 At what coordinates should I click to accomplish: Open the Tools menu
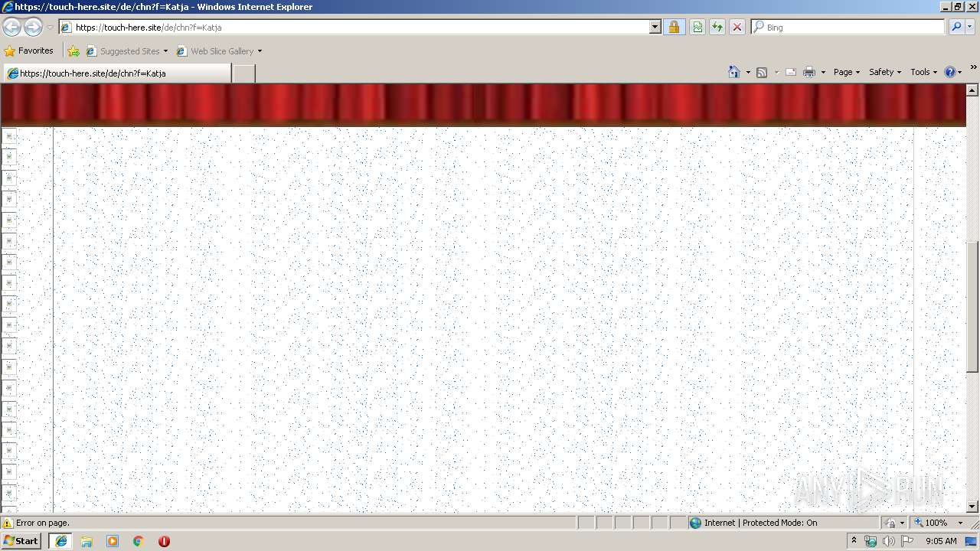[x=923, y=72]
